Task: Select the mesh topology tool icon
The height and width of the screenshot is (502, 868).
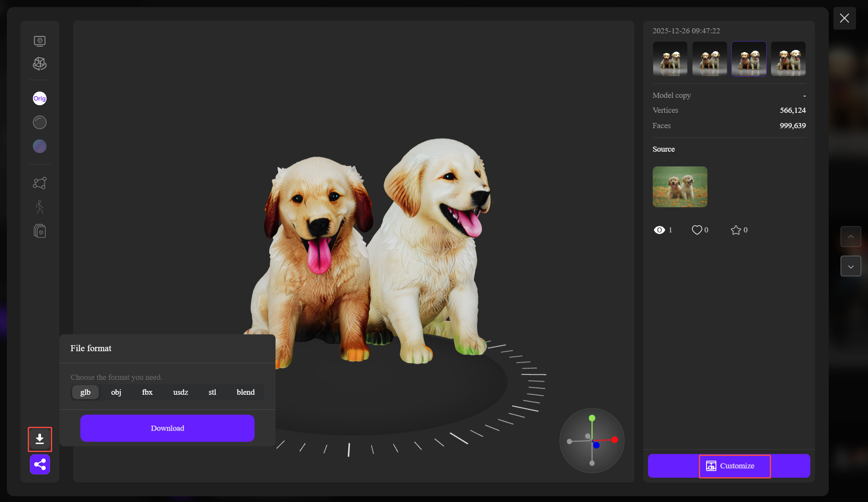Action: coord(40,183)
